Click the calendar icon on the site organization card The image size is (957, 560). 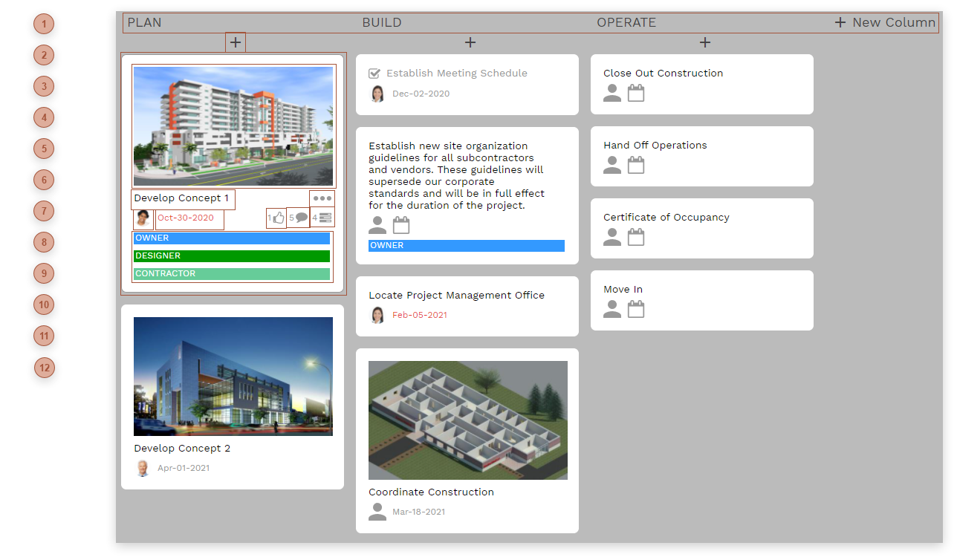click(x=401, y=224)
